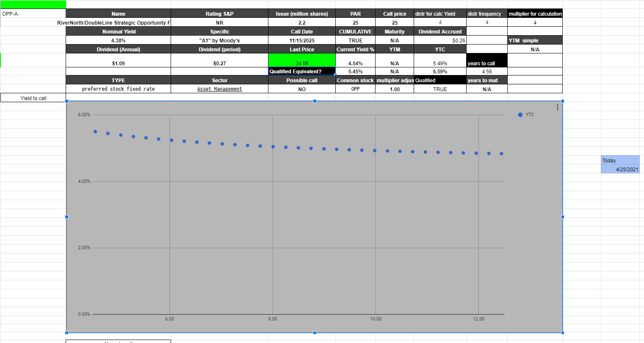The width and height of the screenshot is (644, 343).
Task: Click the Call Date cell 11/15/2025
Action: [301, 40]
